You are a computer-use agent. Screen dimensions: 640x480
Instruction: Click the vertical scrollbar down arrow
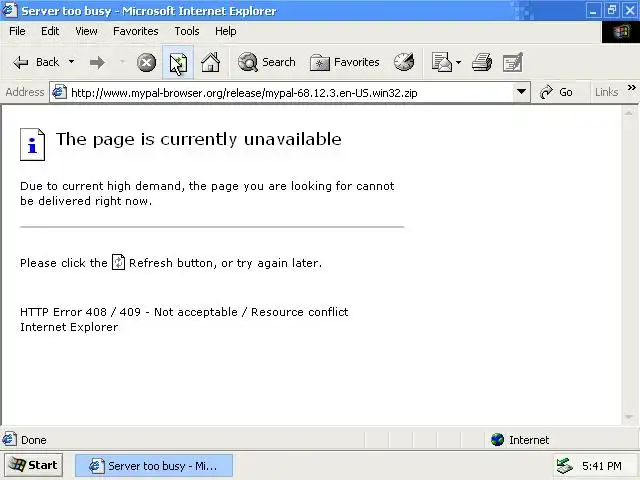point(629,417)
